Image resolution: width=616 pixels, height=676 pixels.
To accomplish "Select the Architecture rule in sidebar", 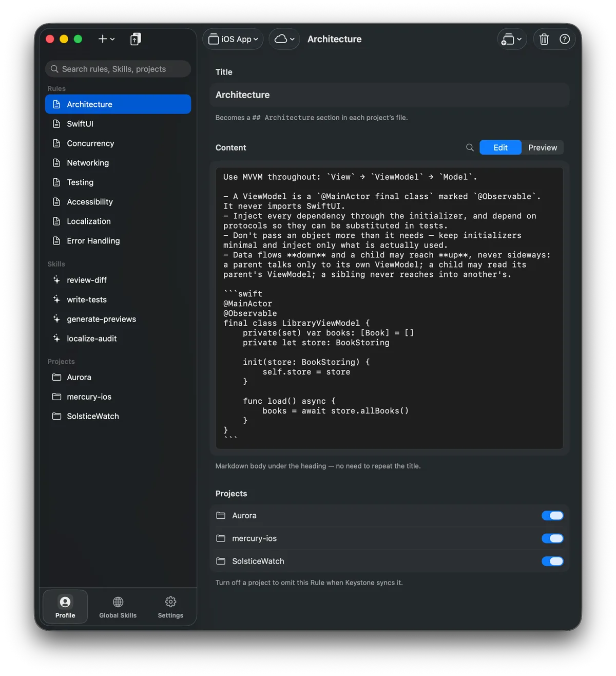I will coord(118,104).
